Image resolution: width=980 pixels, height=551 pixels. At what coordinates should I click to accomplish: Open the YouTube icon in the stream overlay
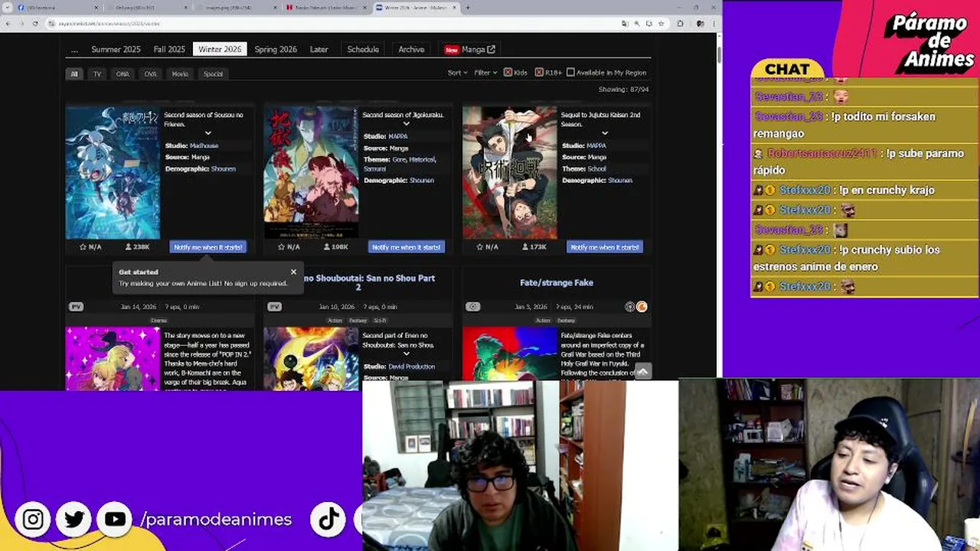click(115, 520)
